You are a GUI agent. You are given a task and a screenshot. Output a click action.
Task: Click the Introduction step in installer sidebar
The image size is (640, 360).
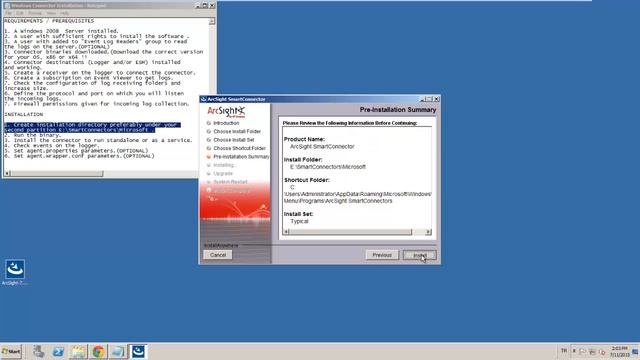[x=226, y=123]
